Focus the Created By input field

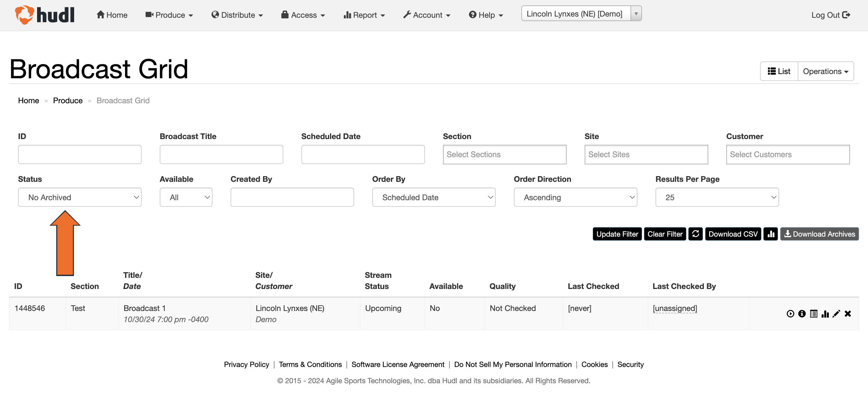pos(292,197)
